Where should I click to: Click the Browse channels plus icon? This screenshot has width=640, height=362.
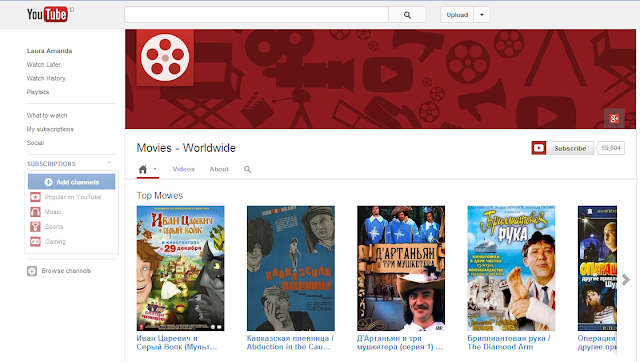point(32,271)
